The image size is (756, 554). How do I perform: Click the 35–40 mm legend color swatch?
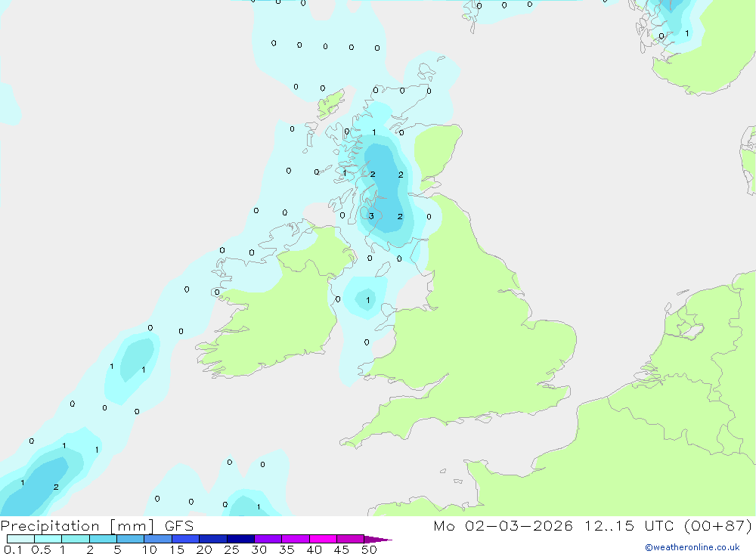[x=296, y=539]
